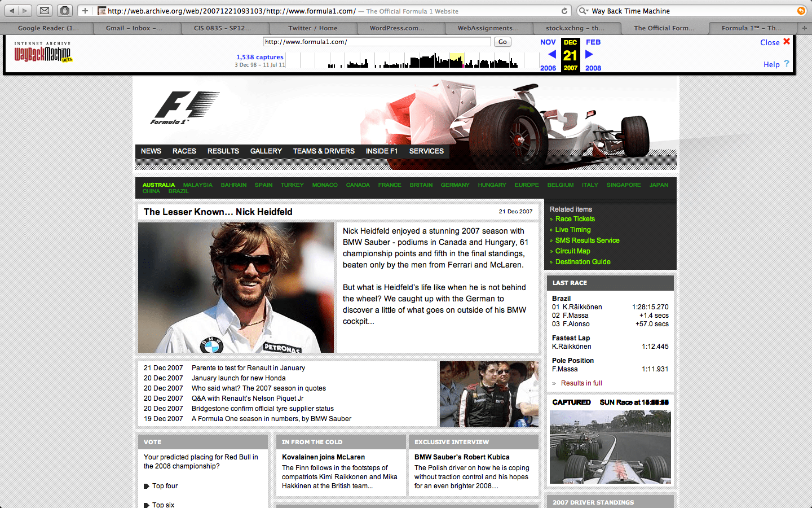This screenshot has width=812, height=508.
Task: Open the INSIDE F1 menu
Action: pos(382,151)
